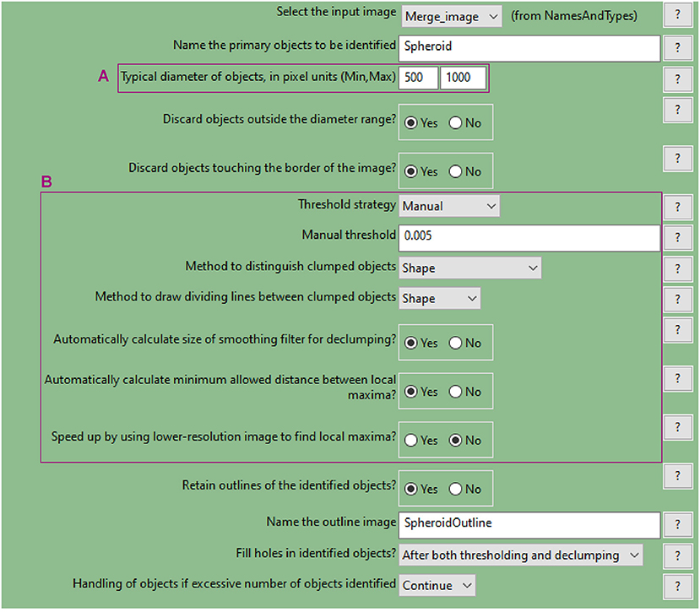Open help for Method to draw dividing lines

[677, 299]
